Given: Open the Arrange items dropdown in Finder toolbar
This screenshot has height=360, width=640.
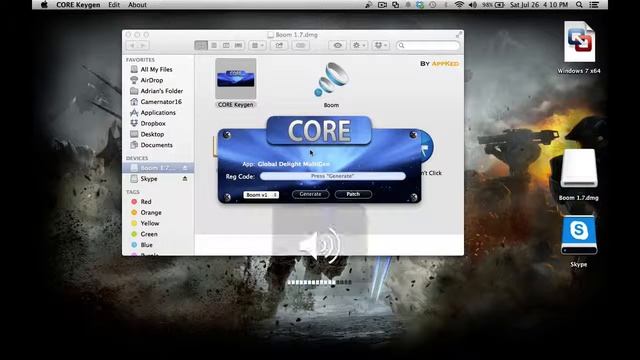Looking at the screenshot, I should coord(258,45).
